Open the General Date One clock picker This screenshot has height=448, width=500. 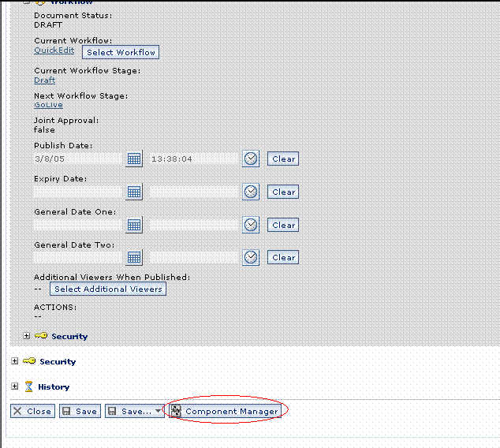[251, 225]
